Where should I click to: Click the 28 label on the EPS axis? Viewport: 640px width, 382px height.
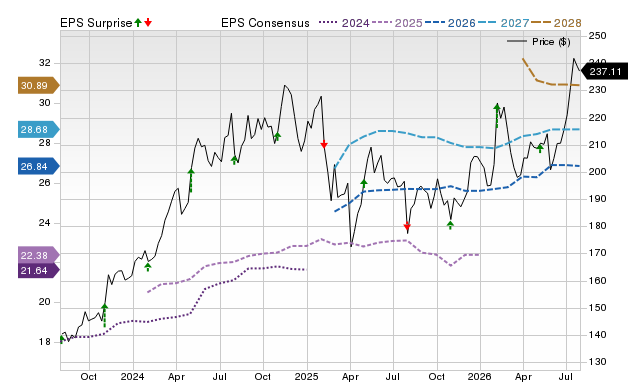[x=45, y=143]
